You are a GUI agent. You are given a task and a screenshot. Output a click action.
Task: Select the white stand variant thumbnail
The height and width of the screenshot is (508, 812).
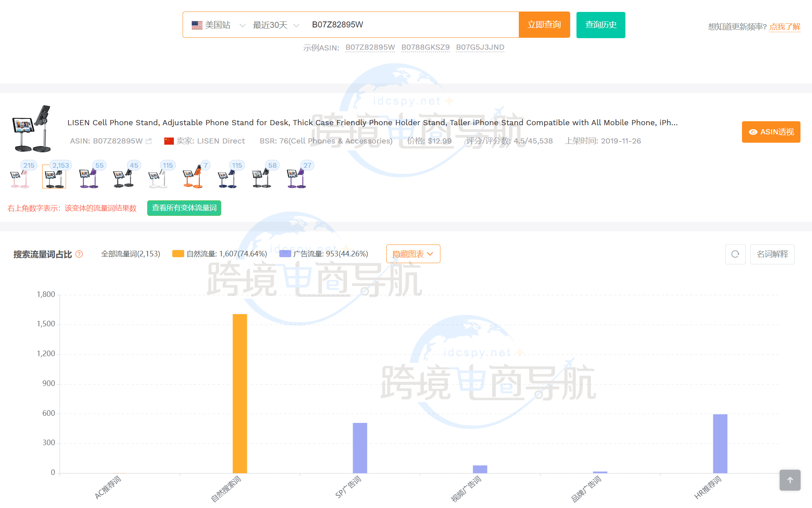coord(158,178)
